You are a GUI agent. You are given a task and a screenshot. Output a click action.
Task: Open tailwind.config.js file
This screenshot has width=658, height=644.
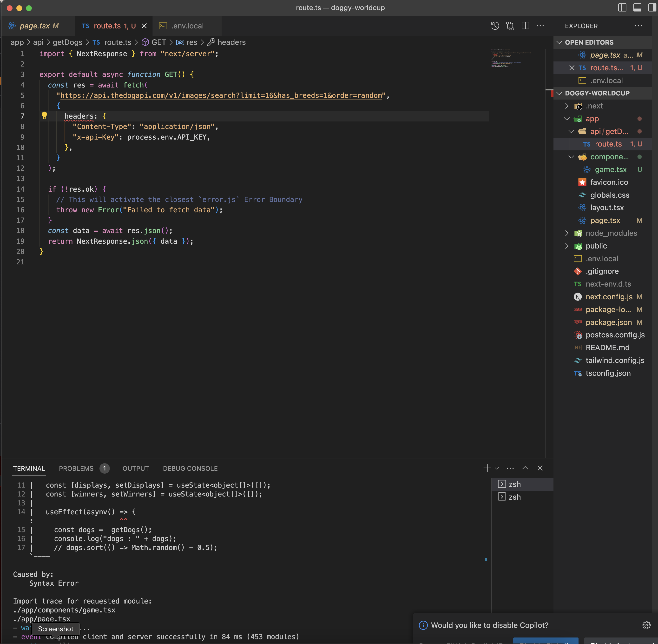[x=603, y=361]
